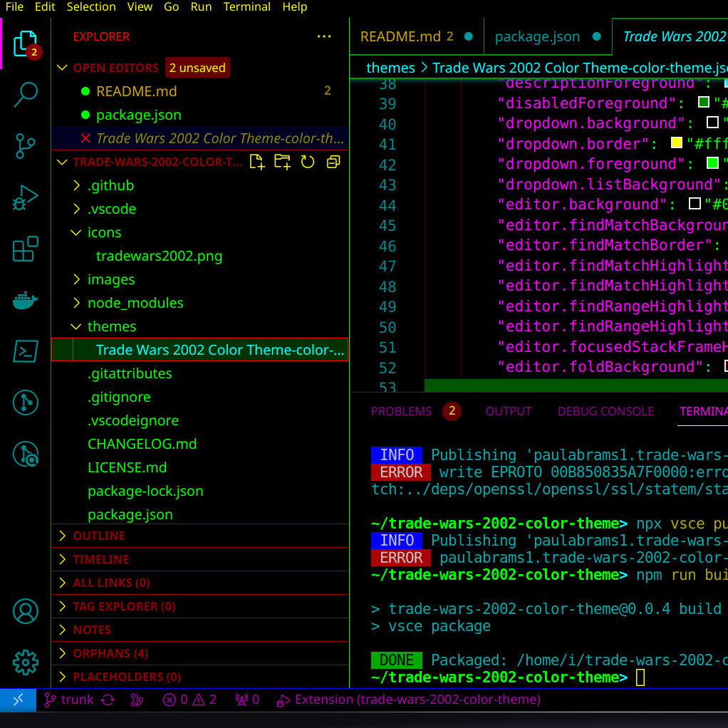Refresh the explorer file tree
Image resolution: width=728 pixels, height=728 pixels.
(307, 162)
